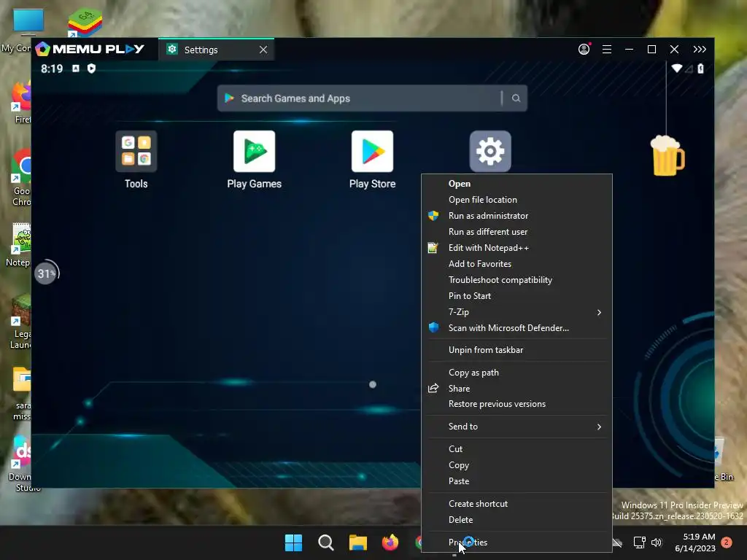The height and width of the screenshot is (560, 747).
Task: Choose Edit with Notepad++
Action: click(517, 248)
